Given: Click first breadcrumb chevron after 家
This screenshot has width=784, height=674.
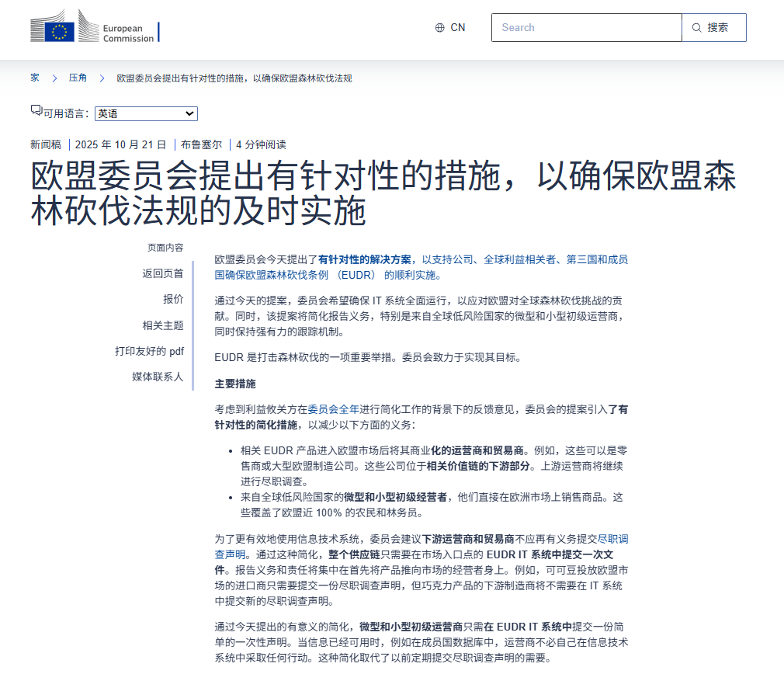Looking at the screenshot, I should tap(55, 78).
